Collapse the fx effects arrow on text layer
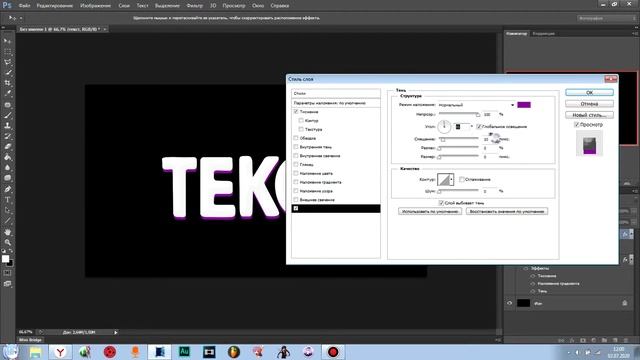This screenshot has height=360, width=640. pos(631,234)
